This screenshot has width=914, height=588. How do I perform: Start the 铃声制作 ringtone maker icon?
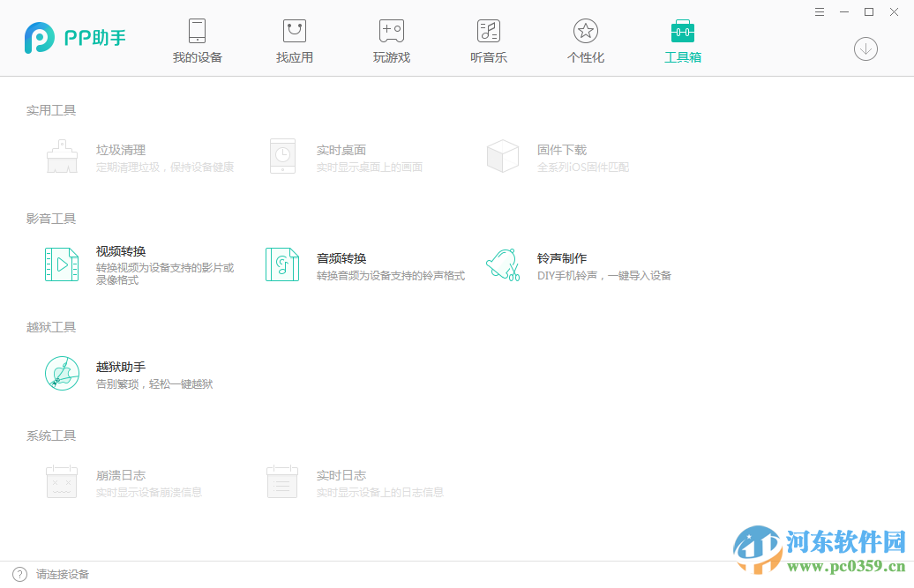(502, 264)
